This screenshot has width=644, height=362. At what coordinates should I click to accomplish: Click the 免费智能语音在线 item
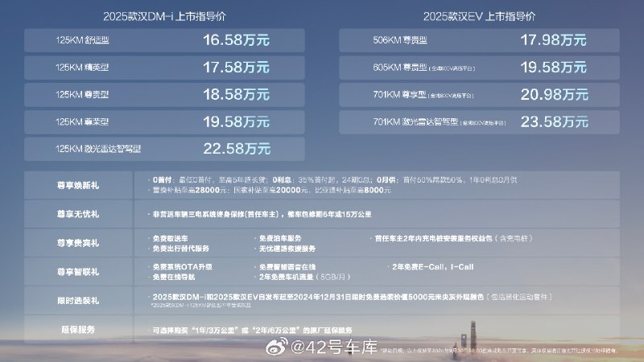[287, 267]
